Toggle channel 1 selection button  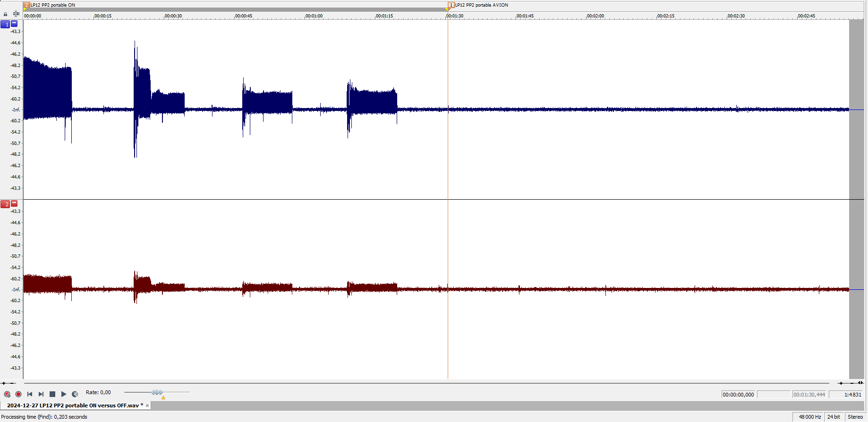(5, 24)
